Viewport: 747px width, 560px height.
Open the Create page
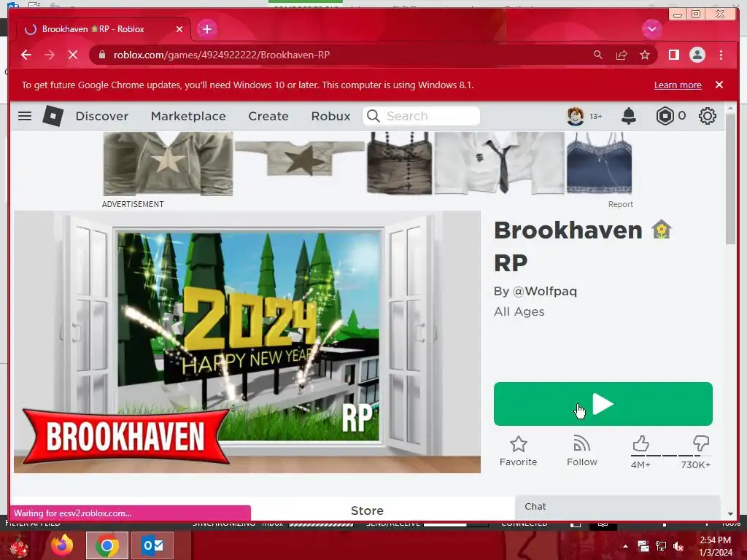tap(268, 116)
